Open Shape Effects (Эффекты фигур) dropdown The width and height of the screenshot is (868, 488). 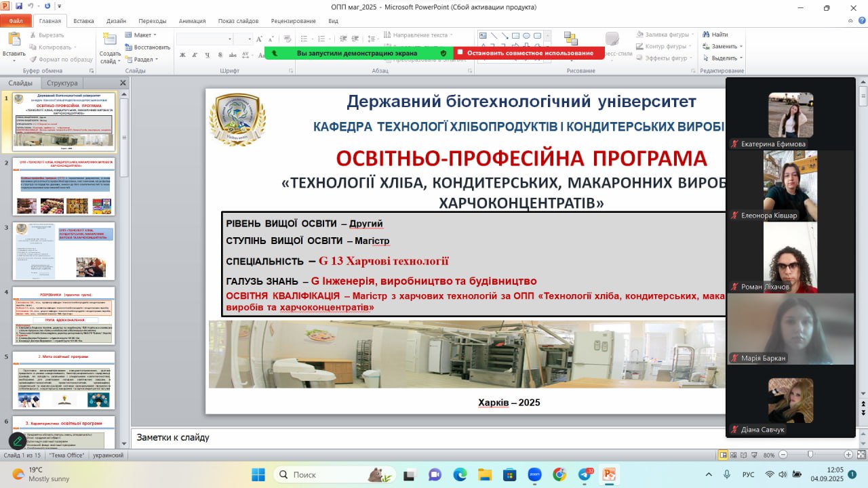pos(665,58)
